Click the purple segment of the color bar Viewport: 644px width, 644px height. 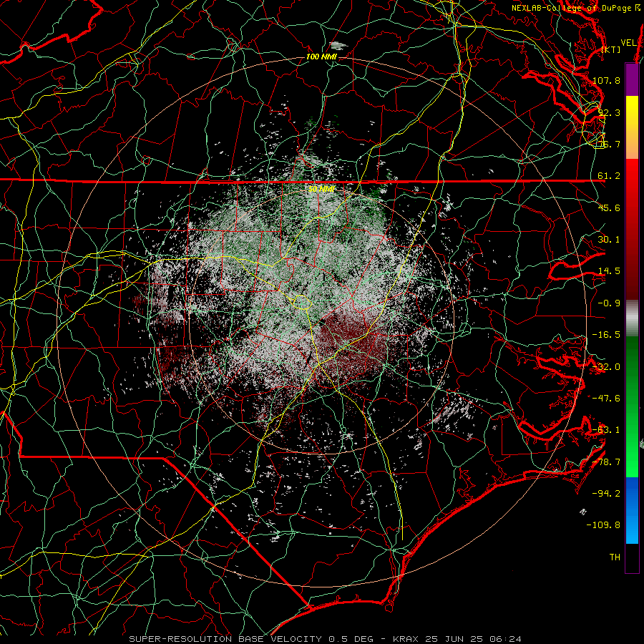[632, 80]
